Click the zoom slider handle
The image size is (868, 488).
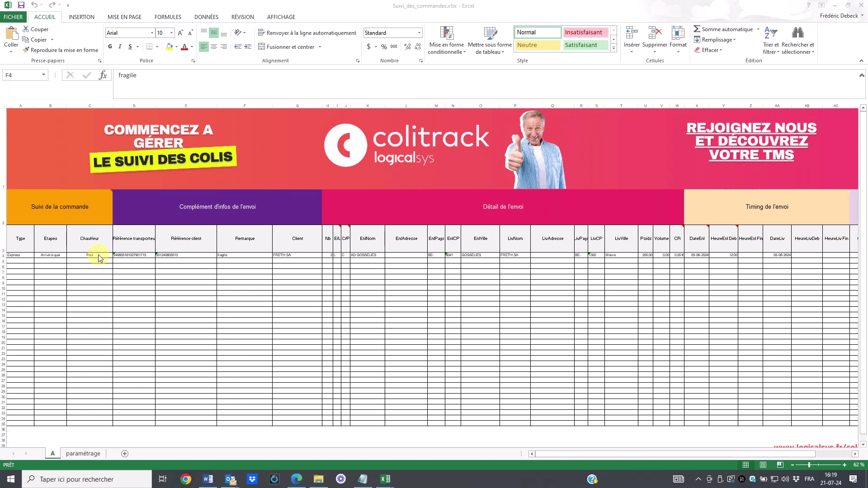pos(809,465)
